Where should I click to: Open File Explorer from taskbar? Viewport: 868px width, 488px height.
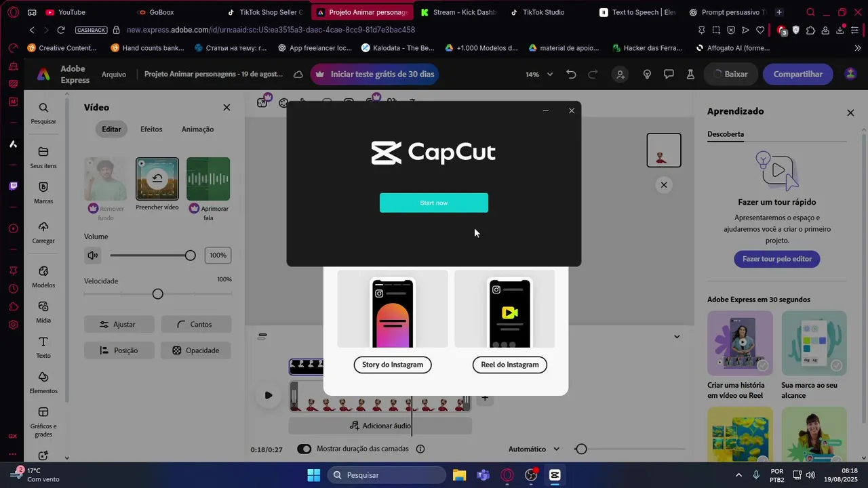tap(459, 475)
